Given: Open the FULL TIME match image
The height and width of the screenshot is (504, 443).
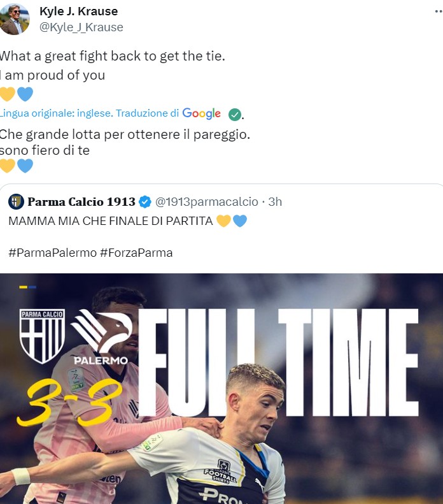Looking at the screenshot, I should point(221,389).
